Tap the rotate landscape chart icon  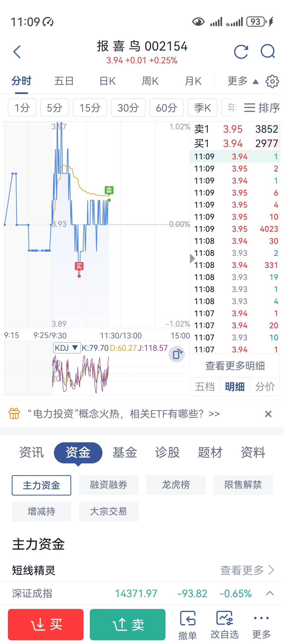[x=177, y=354]
